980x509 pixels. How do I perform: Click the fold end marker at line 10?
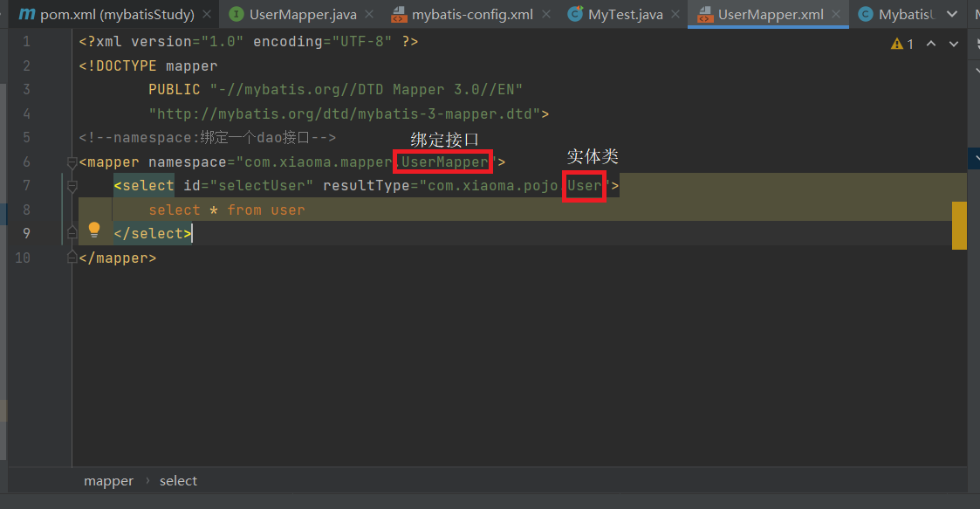pos(72,257)
